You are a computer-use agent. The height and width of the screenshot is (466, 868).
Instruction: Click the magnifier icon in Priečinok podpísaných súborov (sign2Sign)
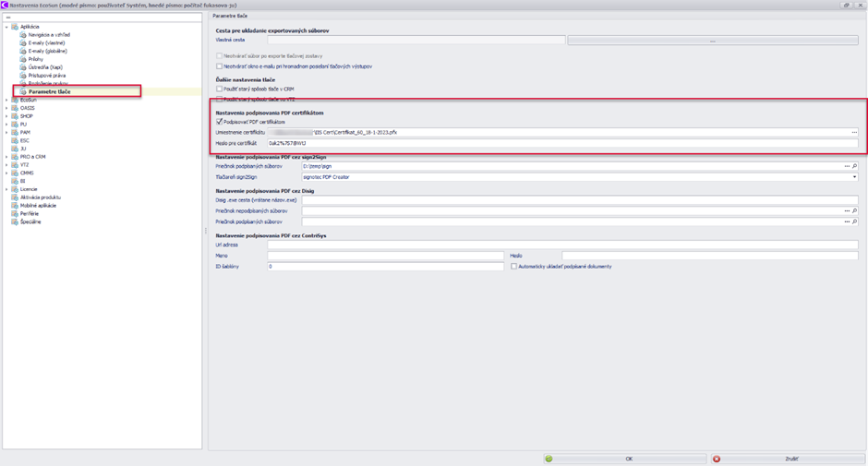854,166
